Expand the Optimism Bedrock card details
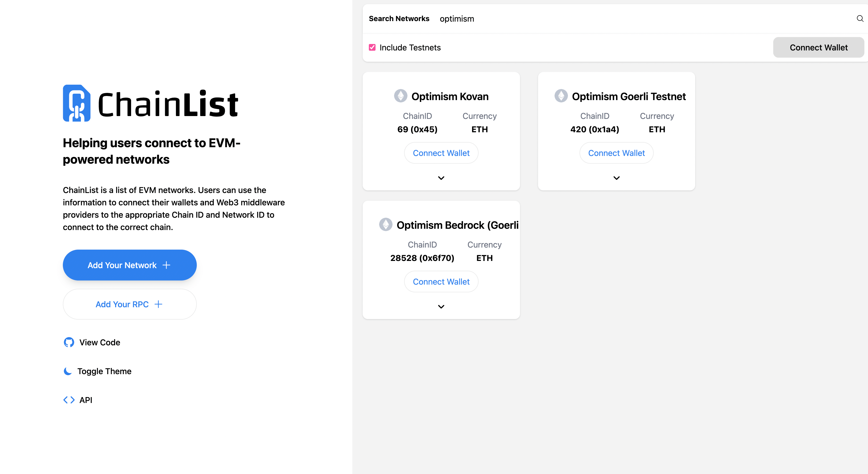The width and height of the screenshot is (868, 474). click(x=441, y=306)
